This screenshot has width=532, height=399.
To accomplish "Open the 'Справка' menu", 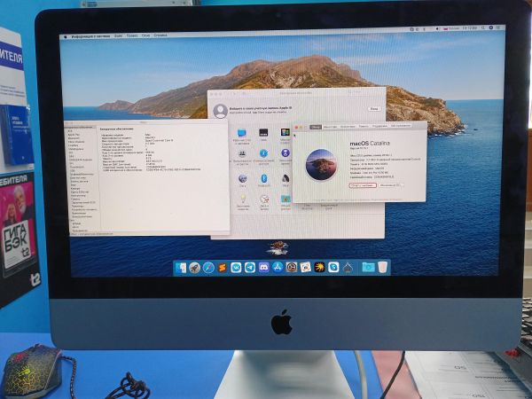I will point(160,35).
